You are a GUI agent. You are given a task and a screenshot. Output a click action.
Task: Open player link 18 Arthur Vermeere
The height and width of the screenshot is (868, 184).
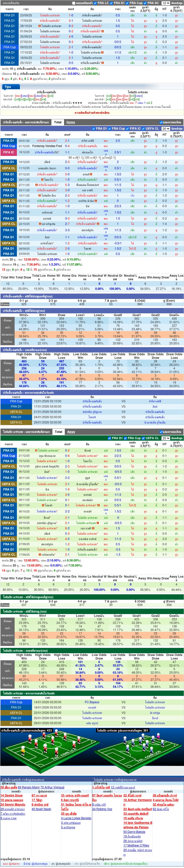tap(138, 800)
